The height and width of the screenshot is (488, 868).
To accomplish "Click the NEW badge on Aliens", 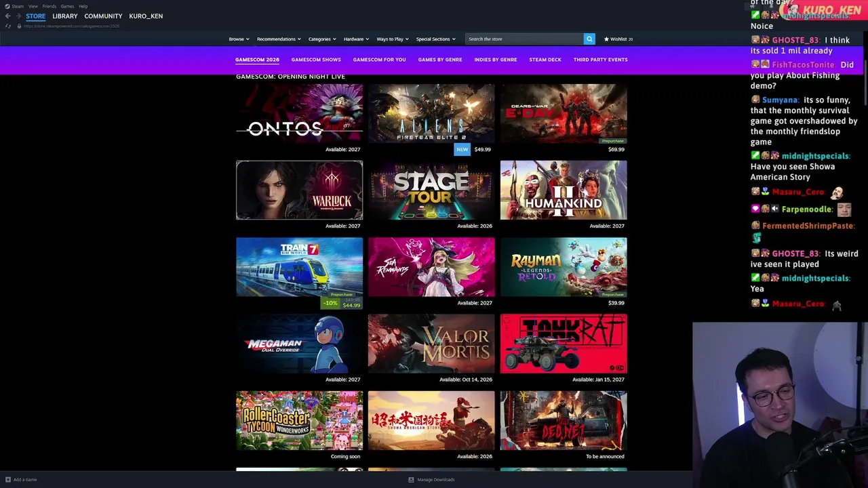I will click(462, 149).
